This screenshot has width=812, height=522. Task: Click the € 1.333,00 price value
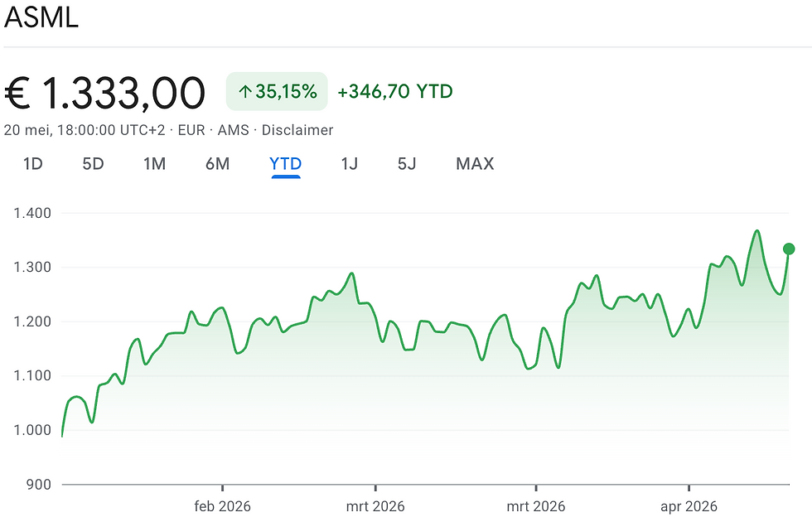(104, 93)
